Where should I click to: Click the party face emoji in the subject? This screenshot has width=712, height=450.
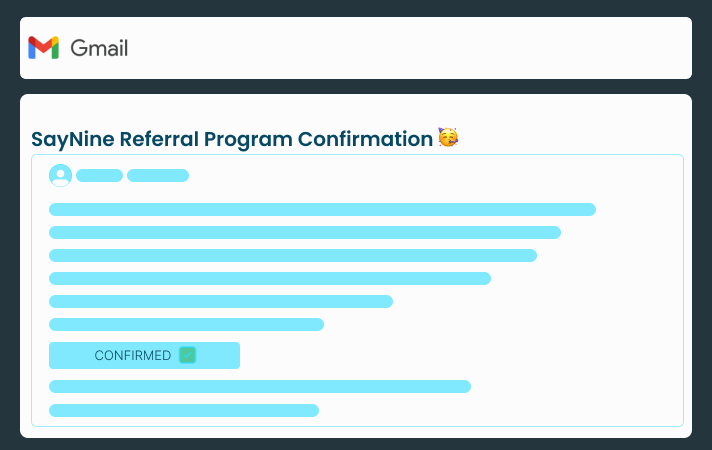click(x=448, y=137)
